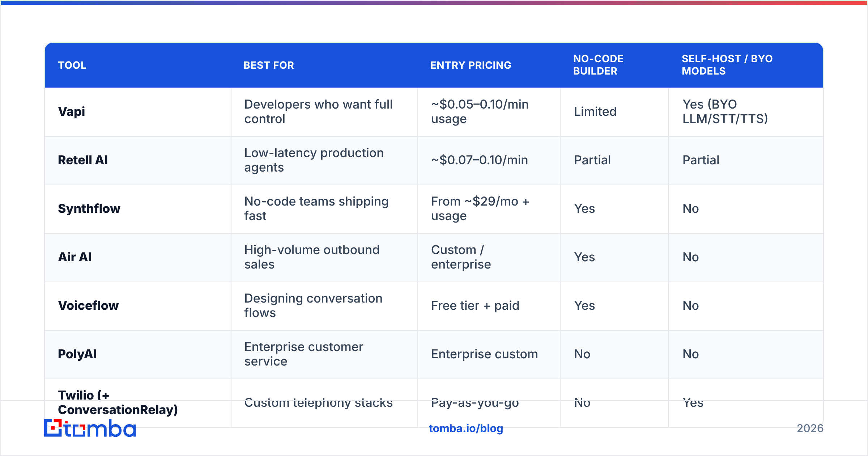This screenshot has width=868, height=456.
Task: Click Twilio's self-host 'Yes' value
Action: click(693, 402)
